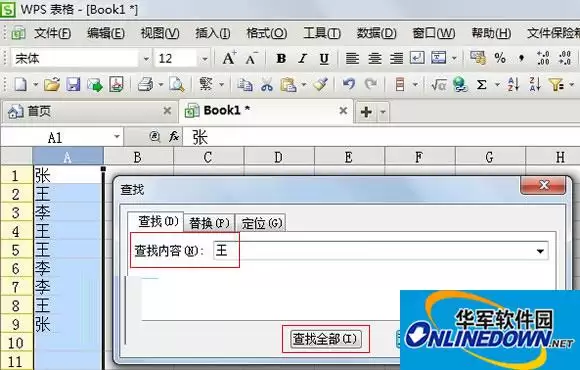Toggle Bold formatting button
The height and width of the screenshot is (370, 580).
click(281, 58)
